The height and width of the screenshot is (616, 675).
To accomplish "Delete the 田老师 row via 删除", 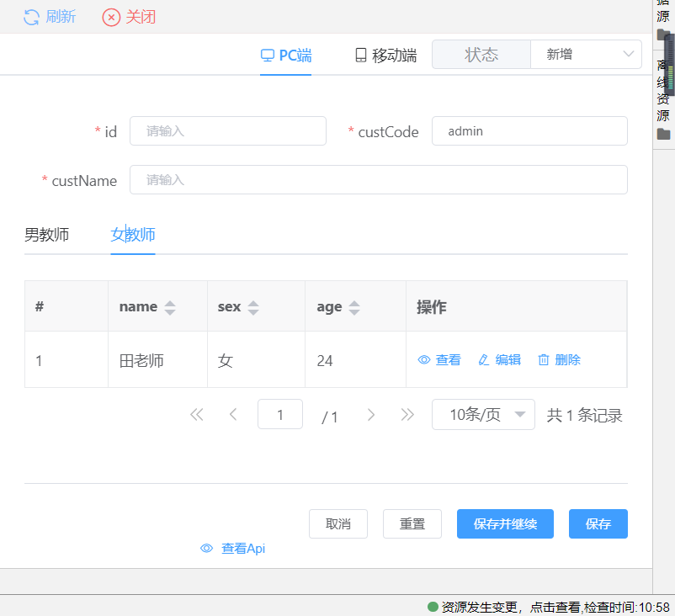I will click(560, 360).
